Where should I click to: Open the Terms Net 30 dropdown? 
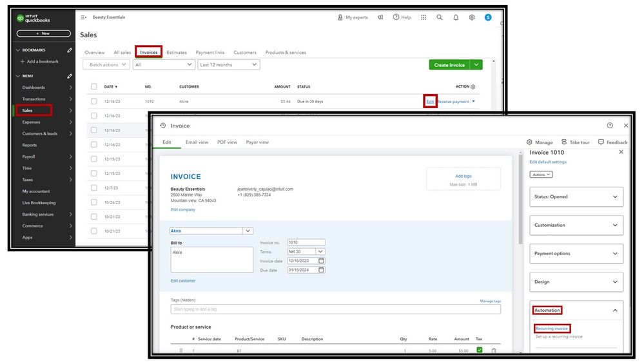tap(320, 252)
